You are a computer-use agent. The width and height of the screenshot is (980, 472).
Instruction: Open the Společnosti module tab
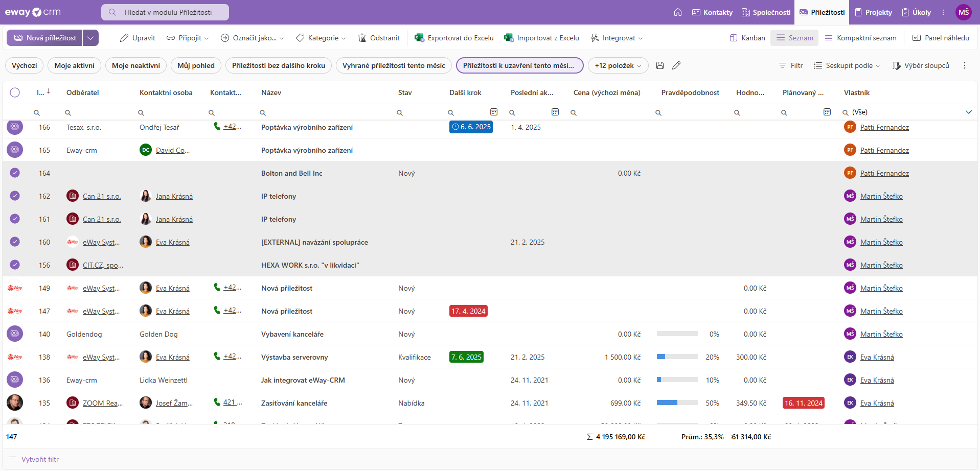pos(766,12)
